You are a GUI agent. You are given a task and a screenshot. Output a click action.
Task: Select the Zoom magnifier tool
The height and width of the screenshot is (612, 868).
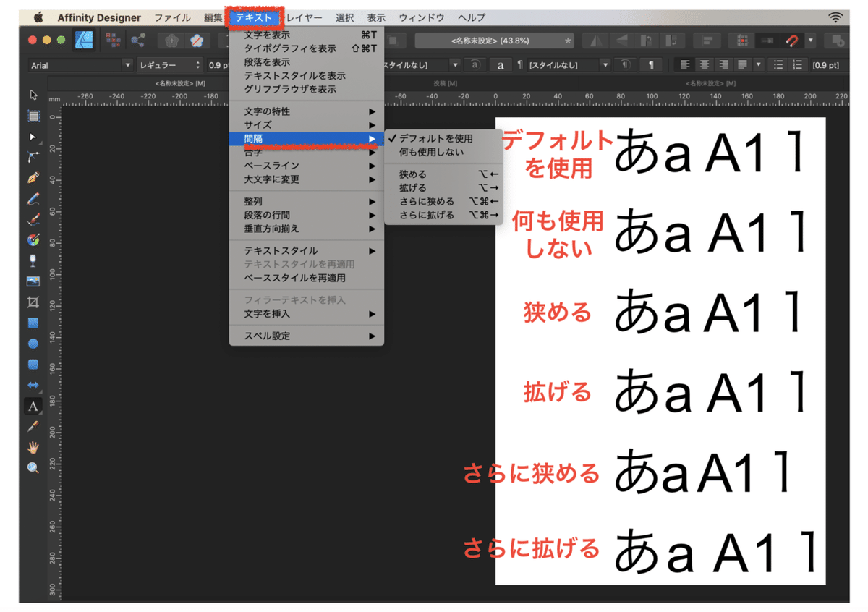tap(33, 468)
